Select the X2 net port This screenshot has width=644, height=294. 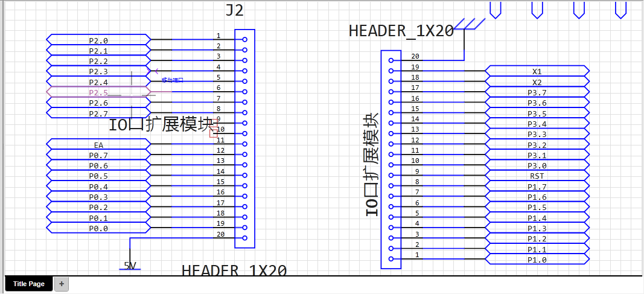tap(537, 81)
